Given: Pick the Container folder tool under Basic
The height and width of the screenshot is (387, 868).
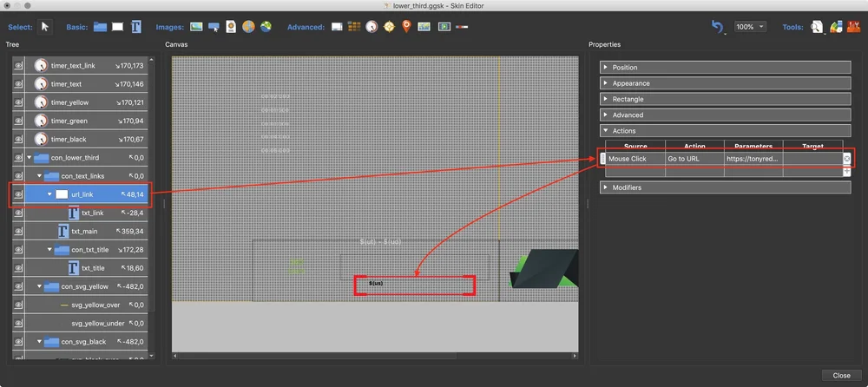Looking at the screenshot, I should [100, 27].
